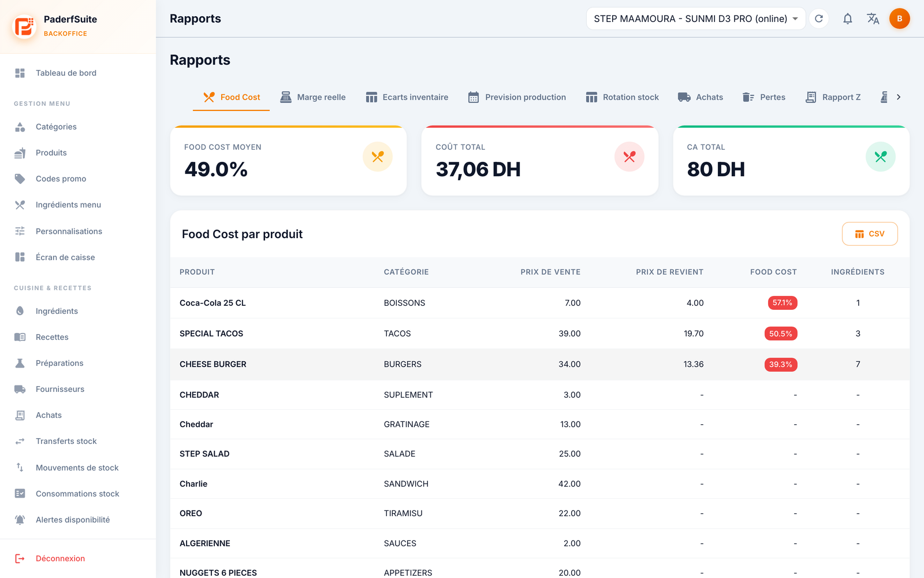
Task: Open the notifications bell
Action: tap(847, 18)
